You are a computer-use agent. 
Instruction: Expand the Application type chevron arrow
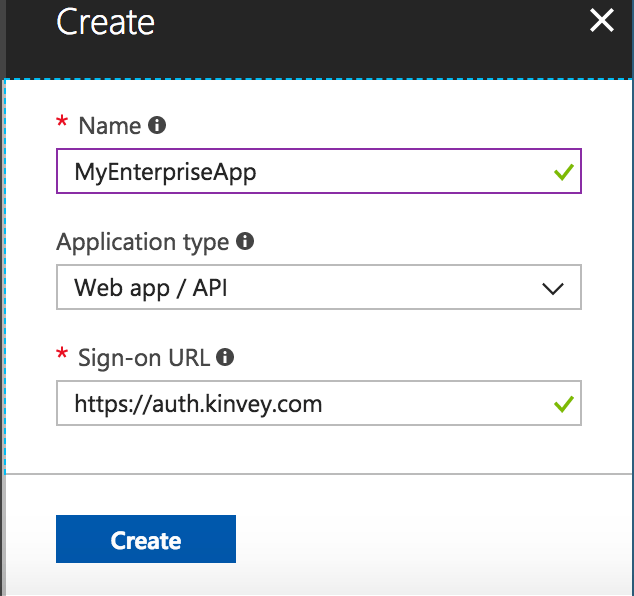(552, 289)
